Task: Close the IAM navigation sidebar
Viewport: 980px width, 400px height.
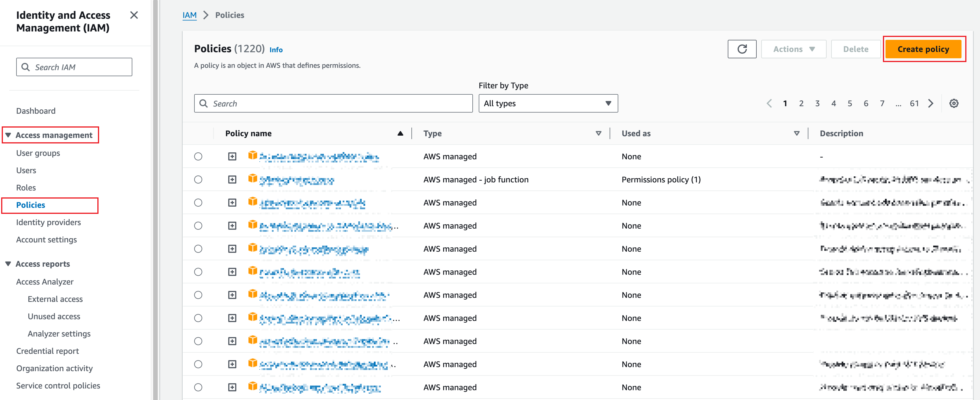Action: 134,15
